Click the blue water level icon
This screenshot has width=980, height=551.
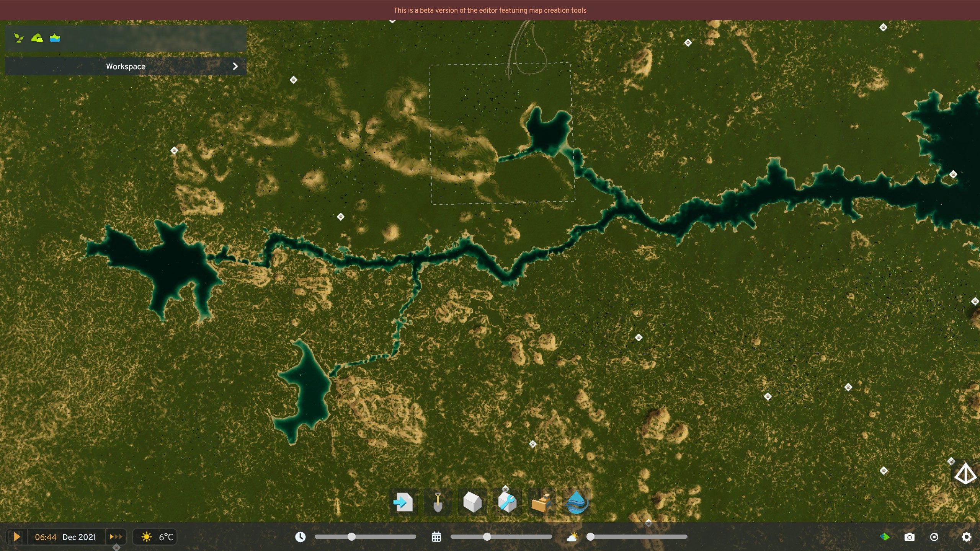[55, 38]
